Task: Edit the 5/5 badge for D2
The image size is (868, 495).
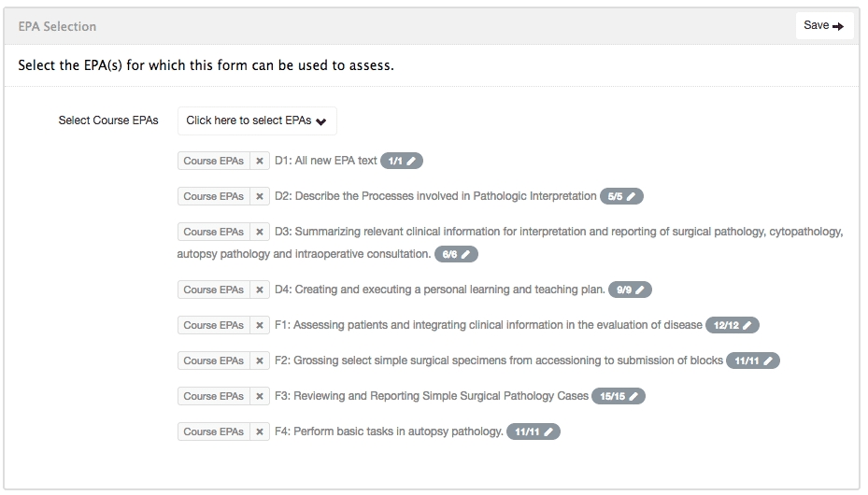Action: tap(621, 196)
